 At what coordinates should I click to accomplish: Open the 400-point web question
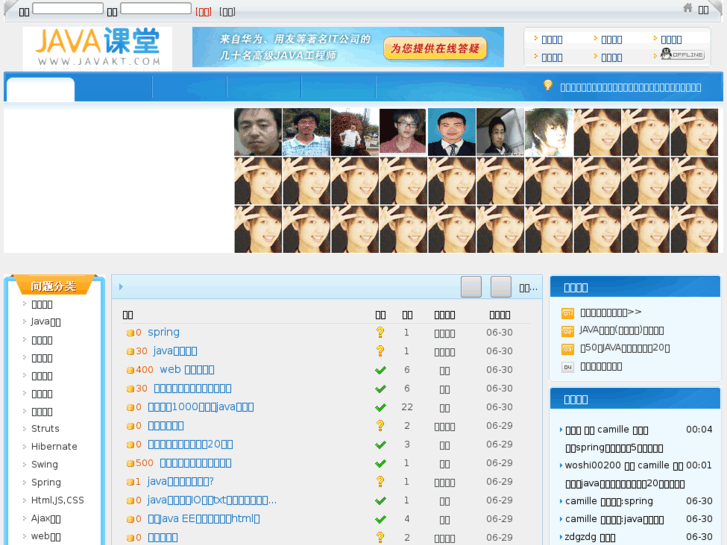pos(187,370)
